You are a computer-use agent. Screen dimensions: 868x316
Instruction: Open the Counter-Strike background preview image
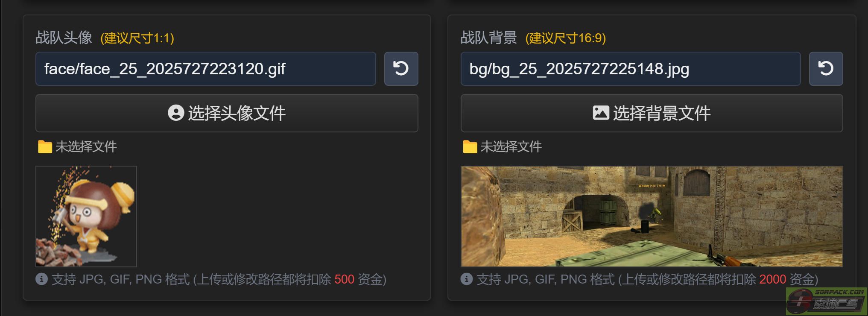click(652, 217)
